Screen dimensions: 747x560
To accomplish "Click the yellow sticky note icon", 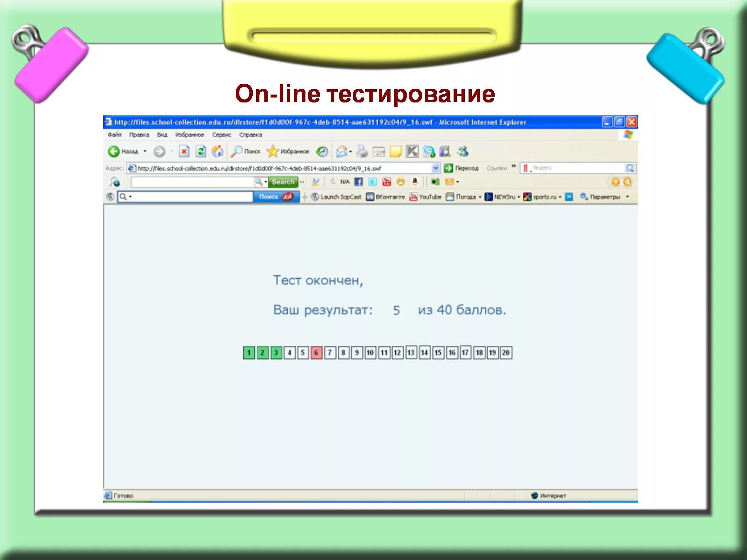I will [395, 152].
